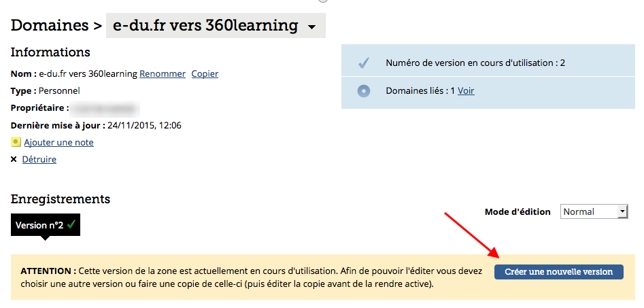The width and height of the screenshot is (644, 308).
Task: Click the Dernière mise à jour date
Action: click(144, 125)
